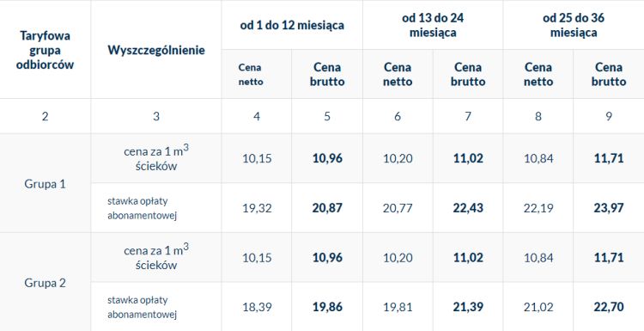Select Grupa 2 brutto value 19,86

click(x=327, y=307)
